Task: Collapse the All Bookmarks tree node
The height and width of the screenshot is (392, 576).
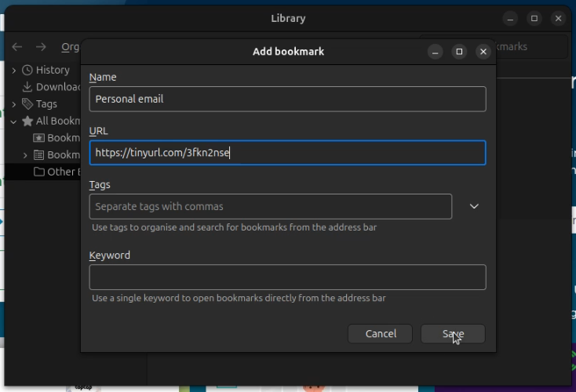Action: tap(13, 122)
